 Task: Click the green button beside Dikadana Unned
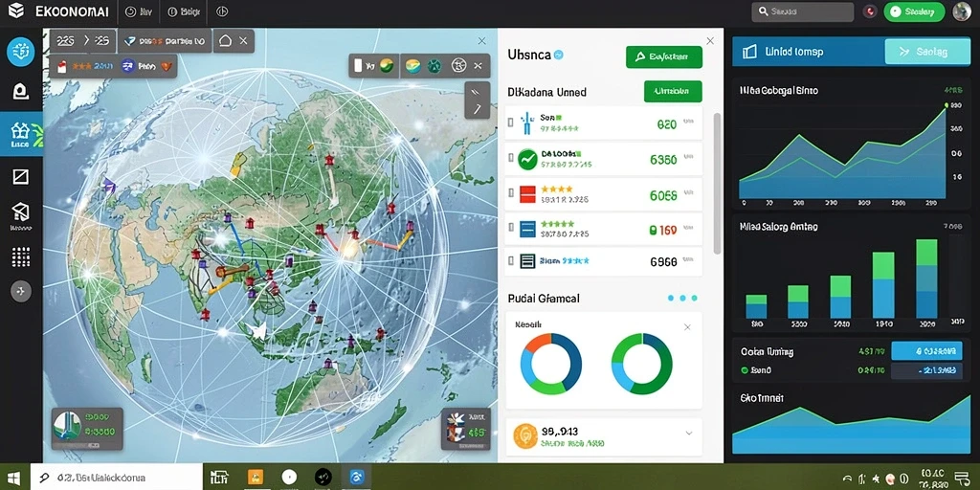[x=673, y=91]
